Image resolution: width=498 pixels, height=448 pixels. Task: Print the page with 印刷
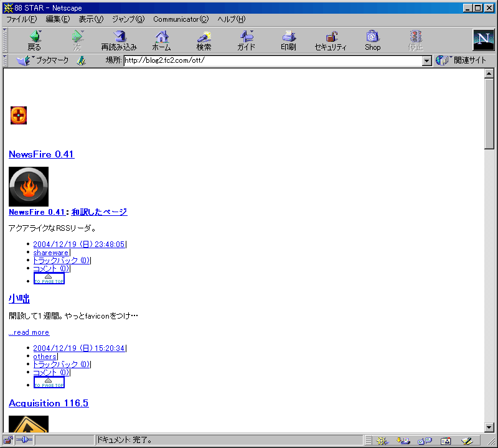point(288,40)
